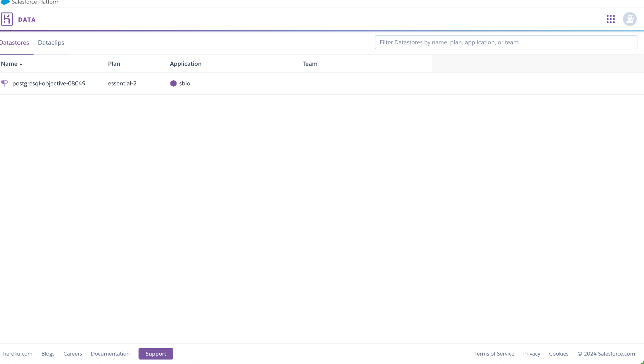This screenshot has height=364, width=644.
Task: Expand the application filter dropdown
Action: click(x=186, y=63)
